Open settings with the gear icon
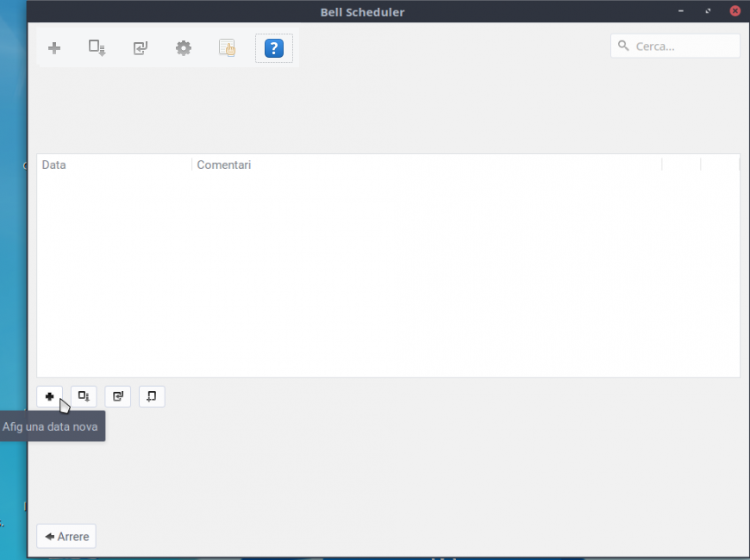This screenshot has height=560, width=750. pos(184,48)
